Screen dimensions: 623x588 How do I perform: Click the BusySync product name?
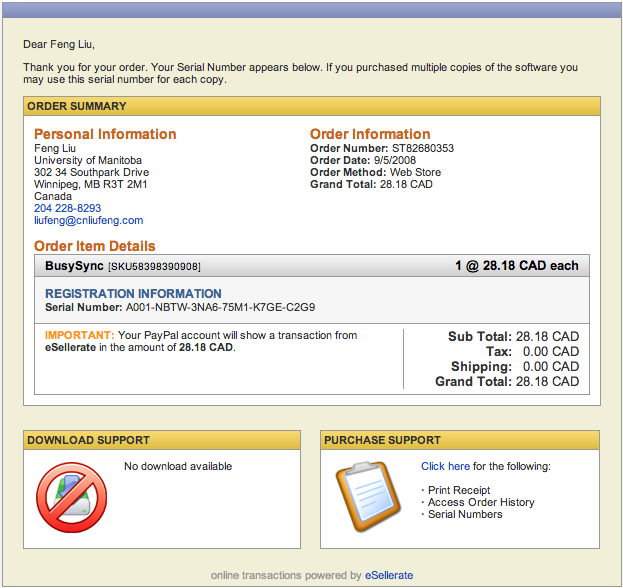74,265
